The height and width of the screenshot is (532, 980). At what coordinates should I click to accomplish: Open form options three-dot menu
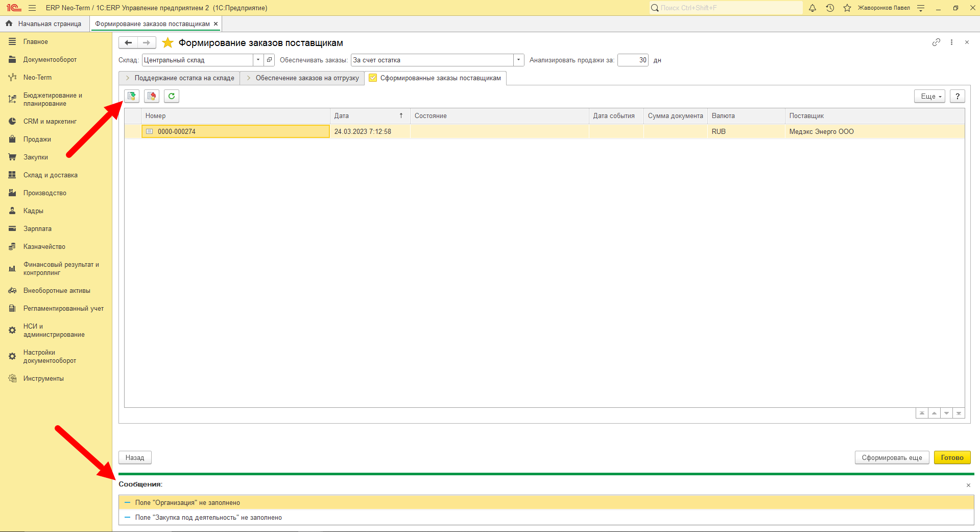click(951, 42)
